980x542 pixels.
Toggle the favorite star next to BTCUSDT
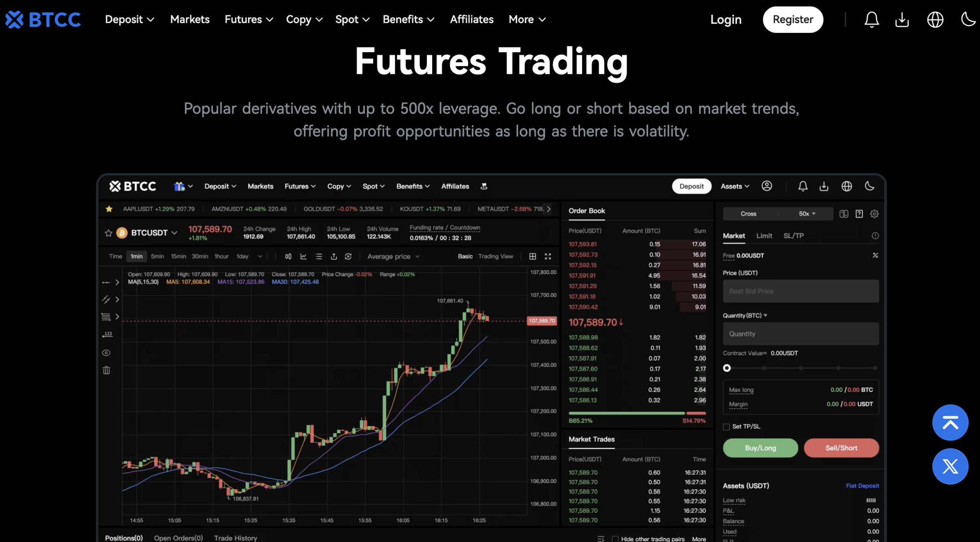click(x=108, y=232)
